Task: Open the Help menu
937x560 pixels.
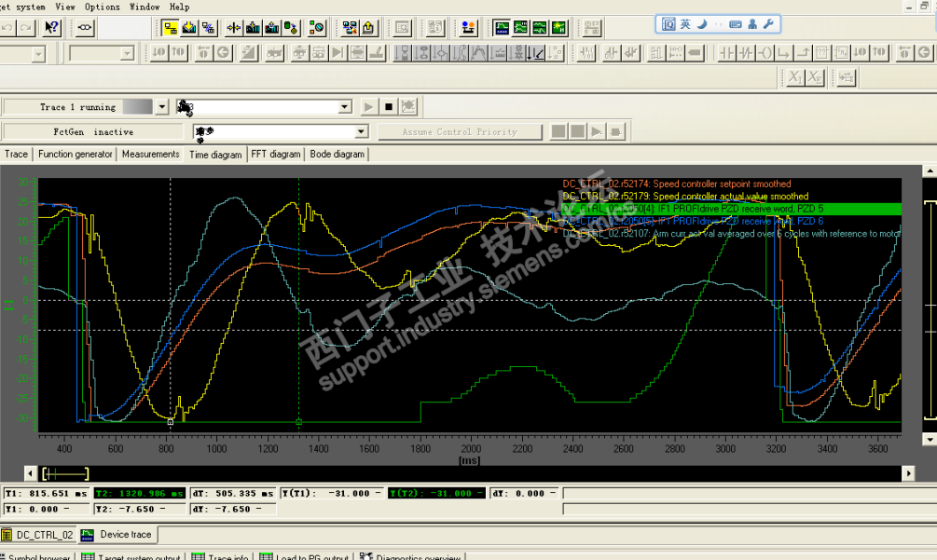Action: click(x=179, y=7)
